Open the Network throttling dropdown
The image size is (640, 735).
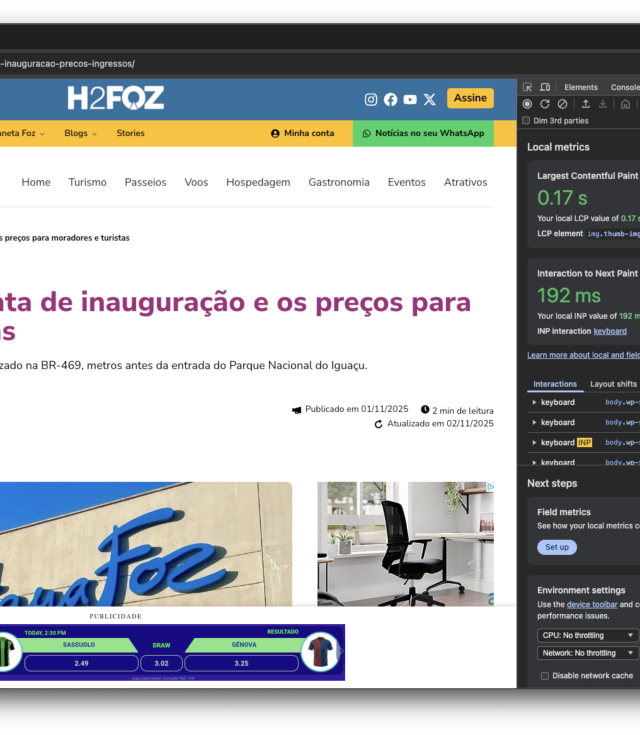coord(587,653)
